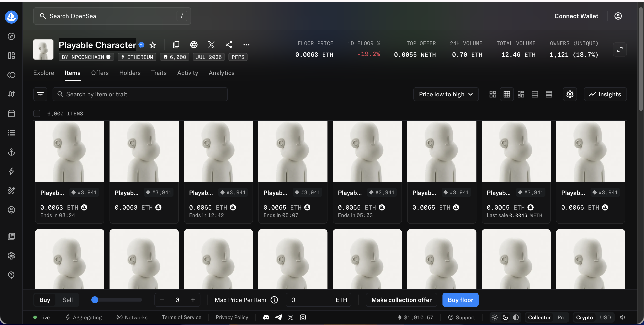Viewport: 644px width, 325px height.
Task: Open the calendar Drops icon in sidebar
Action: pos(11,113)
